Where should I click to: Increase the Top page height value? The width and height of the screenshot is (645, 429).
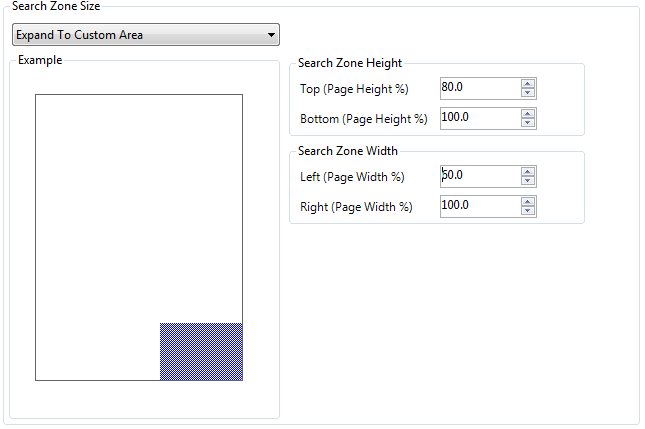tap(528, 84)
